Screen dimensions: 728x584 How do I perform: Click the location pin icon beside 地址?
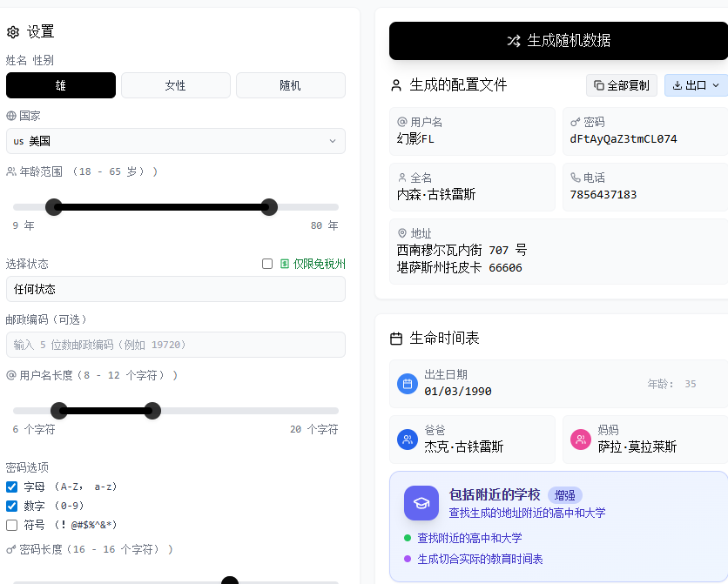(x=403, y=232)
